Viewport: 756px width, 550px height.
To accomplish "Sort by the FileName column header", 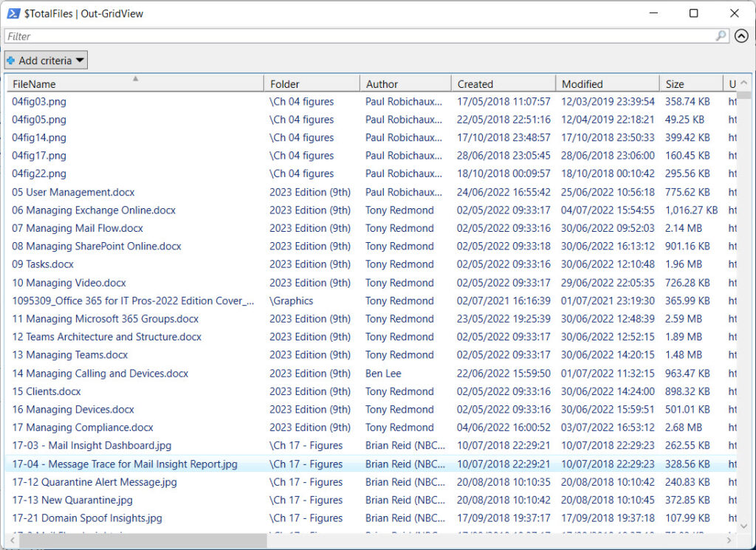I will click(136, 84).
